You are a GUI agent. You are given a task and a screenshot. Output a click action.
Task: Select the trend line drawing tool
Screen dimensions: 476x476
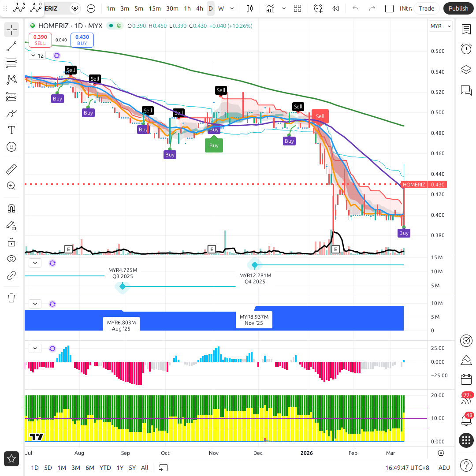point(11,46)
